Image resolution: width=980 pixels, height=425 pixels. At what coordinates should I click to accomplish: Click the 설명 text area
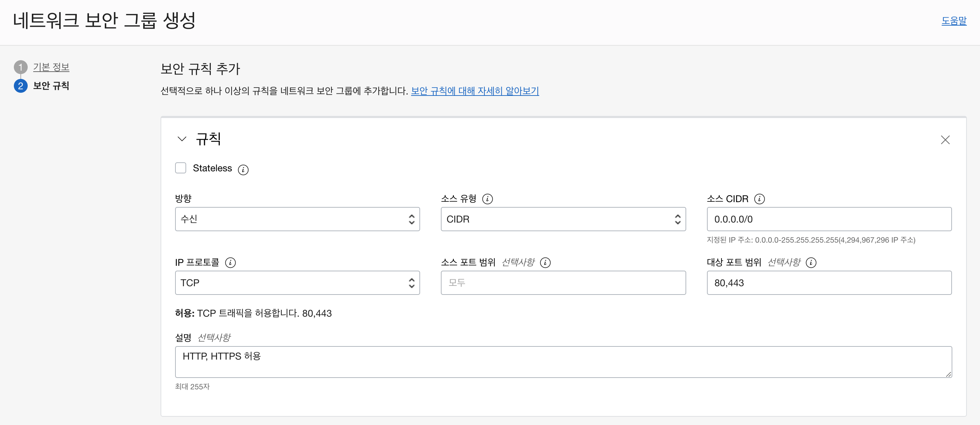click(x=563, y=361)
